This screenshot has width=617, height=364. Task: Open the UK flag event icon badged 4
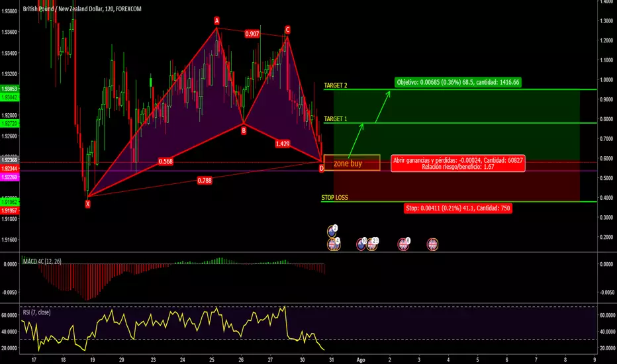(x=334, y=244)
